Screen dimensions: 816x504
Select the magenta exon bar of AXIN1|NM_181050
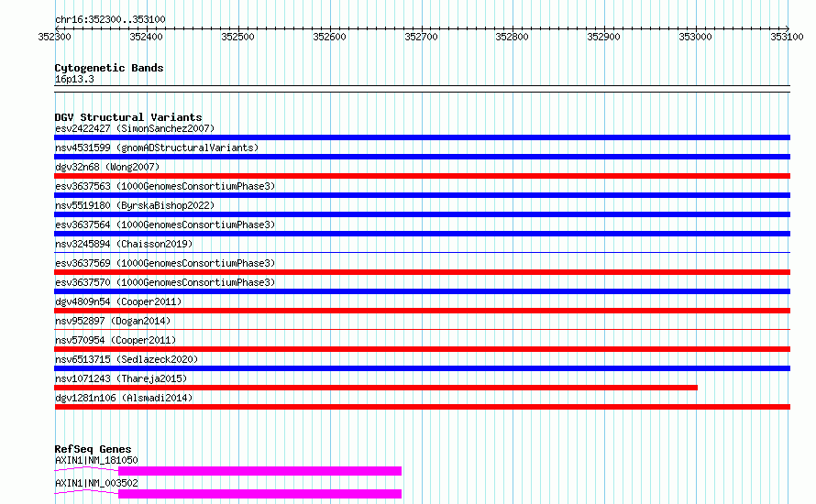click(x=259, y=471)
